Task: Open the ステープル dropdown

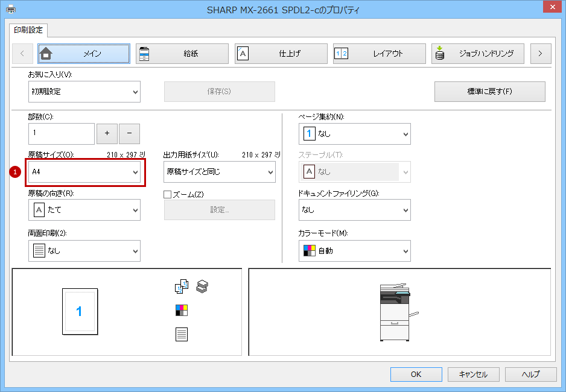Action: click(355, 172)
